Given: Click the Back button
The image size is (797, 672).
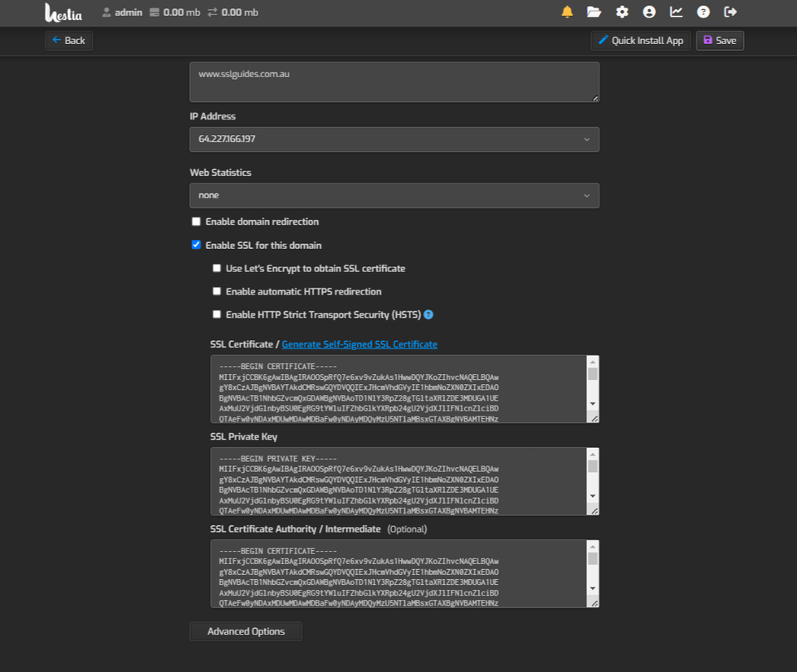Looking at the screenshot, I should coord(68,39).
